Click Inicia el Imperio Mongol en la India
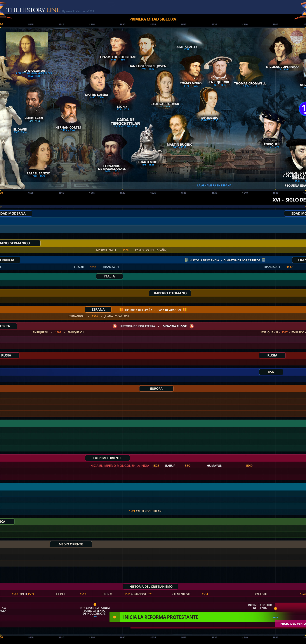The width and height of the screenshot is (306, 644). (119, 465)
